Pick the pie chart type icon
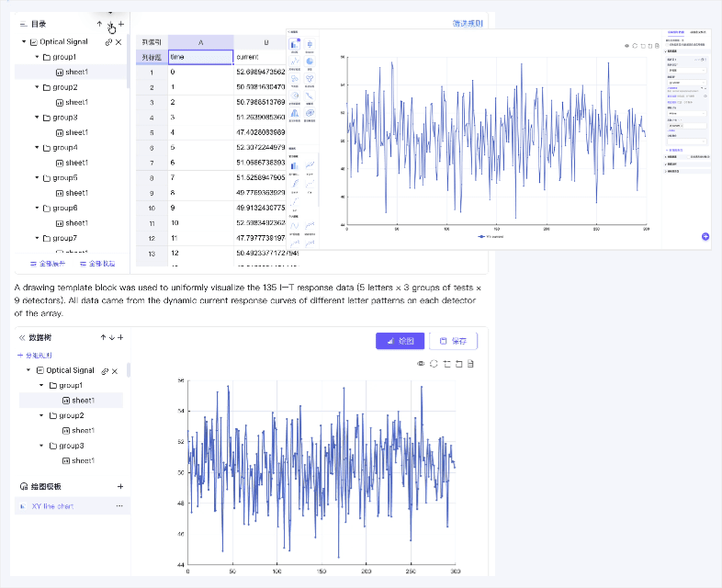 point(310,62)
